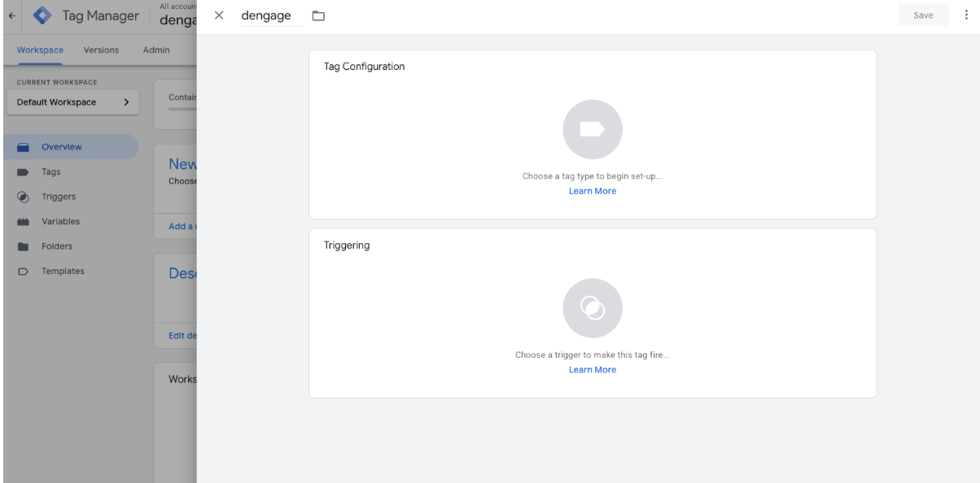
Task: Switch to the Workspace tab
Action: click(x=40, y=50)
